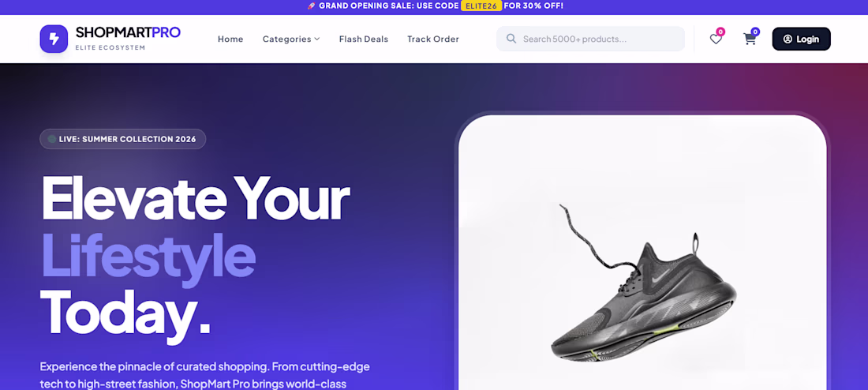Viewport: 868px width, 390px height.
Task: Navigate to Track Order
Action: point(433,39)
